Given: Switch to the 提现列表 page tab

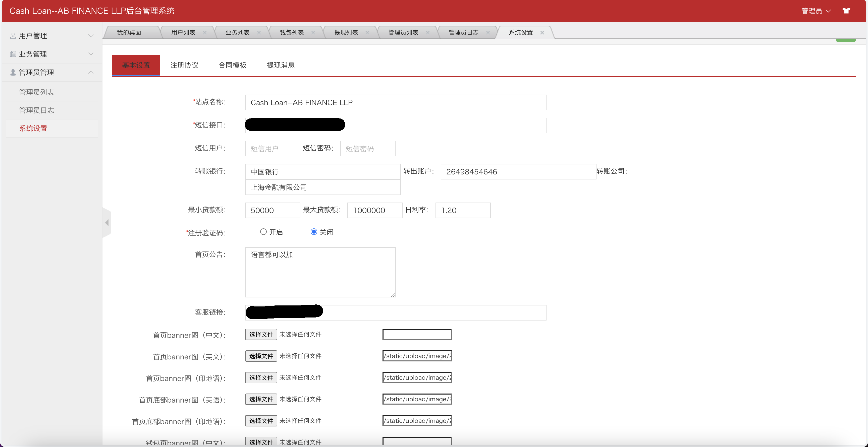Looking at the screenshot, I should point(346,33).
